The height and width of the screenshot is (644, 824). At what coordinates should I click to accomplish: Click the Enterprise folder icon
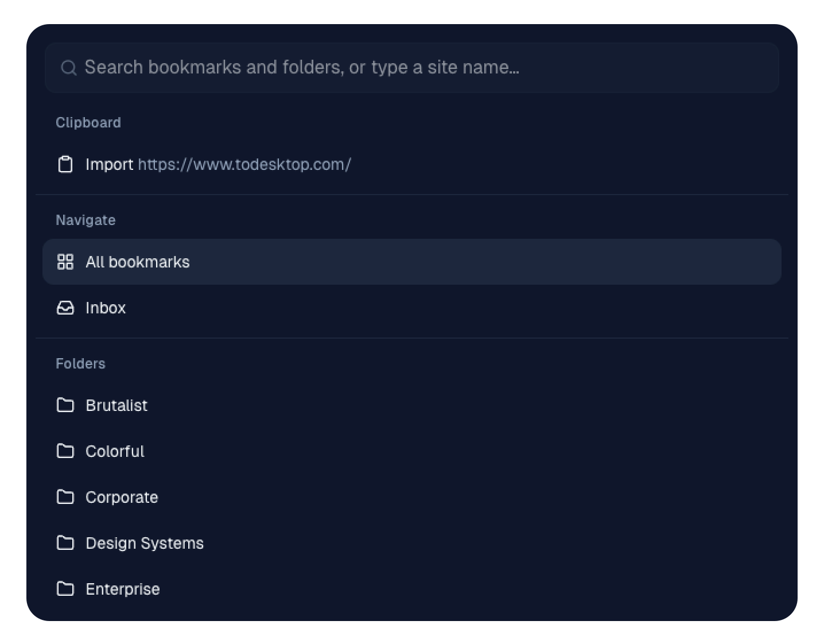(x=65, y=589)
